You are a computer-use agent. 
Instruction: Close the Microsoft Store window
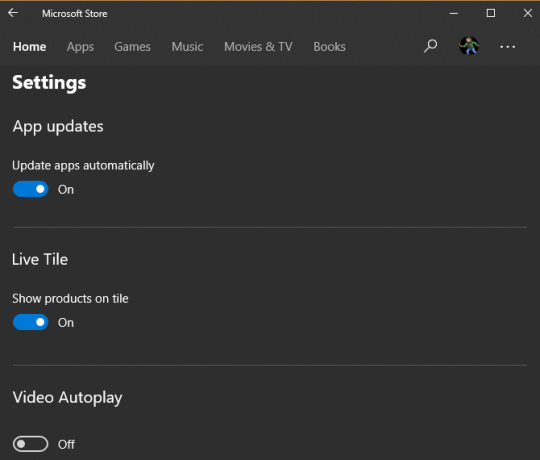[528, 13]
